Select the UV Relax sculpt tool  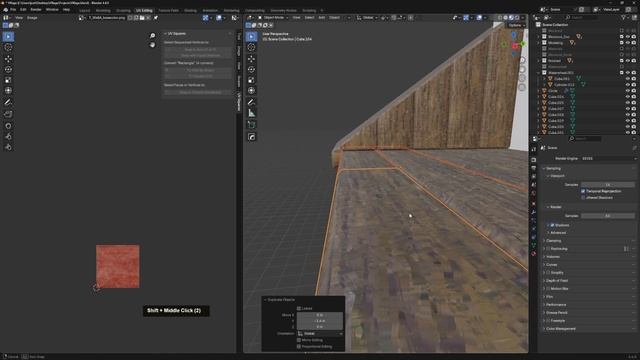click(8, 136)
